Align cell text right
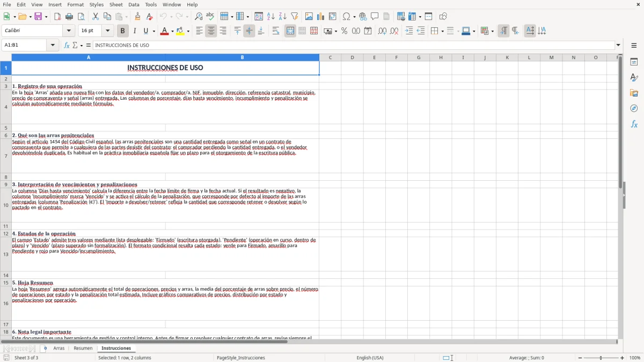The height and width of the screenshot is (362, 644). pos(223,31)
